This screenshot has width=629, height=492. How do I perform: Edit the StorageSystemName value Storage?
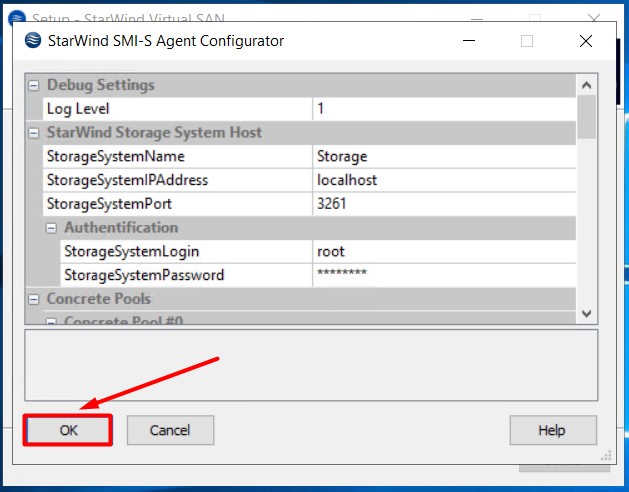coord(443,156)
